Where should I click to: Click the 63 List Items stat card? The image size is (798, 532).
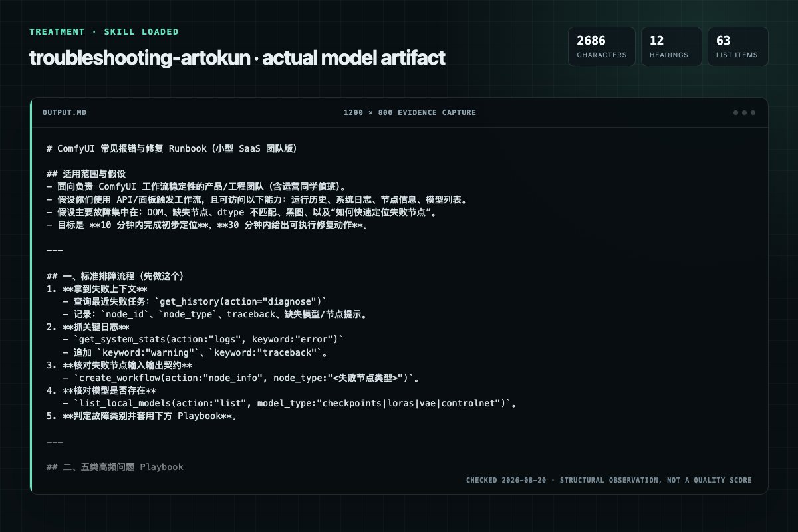click(737, 47)
